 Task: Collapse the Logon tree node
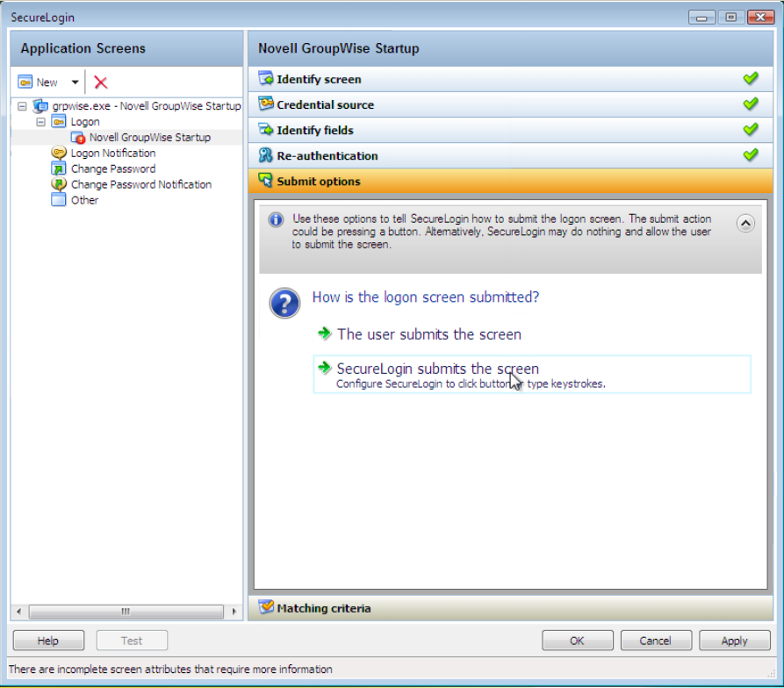coord(41,121)
